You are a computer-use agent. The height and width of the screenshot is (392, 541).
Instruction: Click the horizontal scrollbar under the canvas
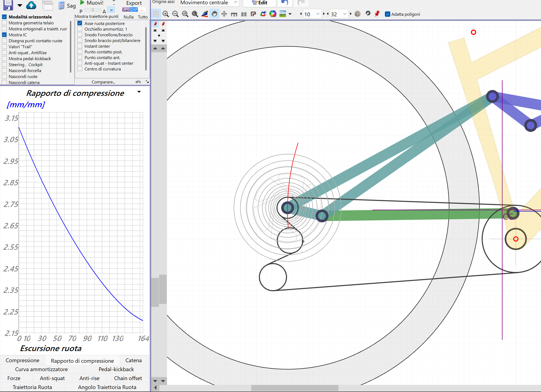tap(295, 388)
